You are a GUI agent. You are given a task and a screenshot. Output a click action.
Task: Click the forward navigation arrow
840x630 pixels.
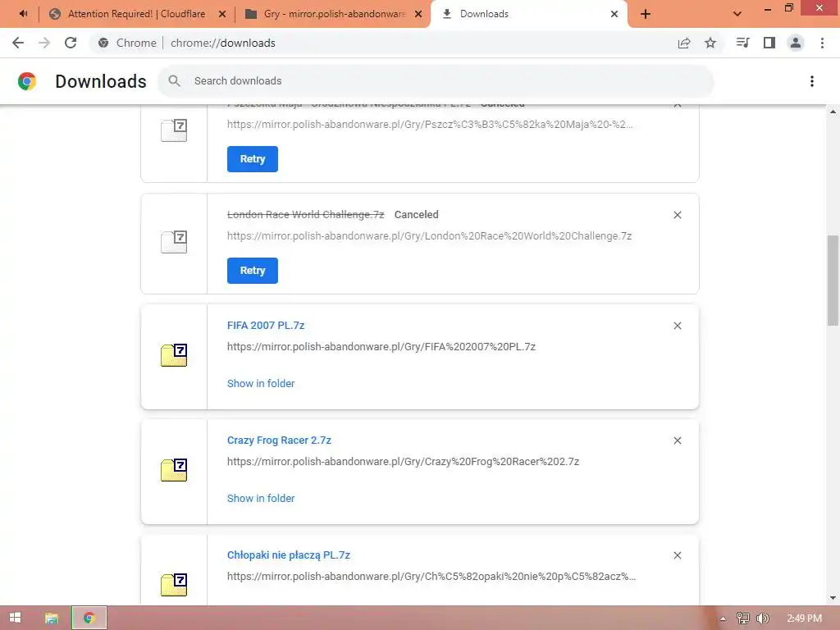tap(44, 43)
